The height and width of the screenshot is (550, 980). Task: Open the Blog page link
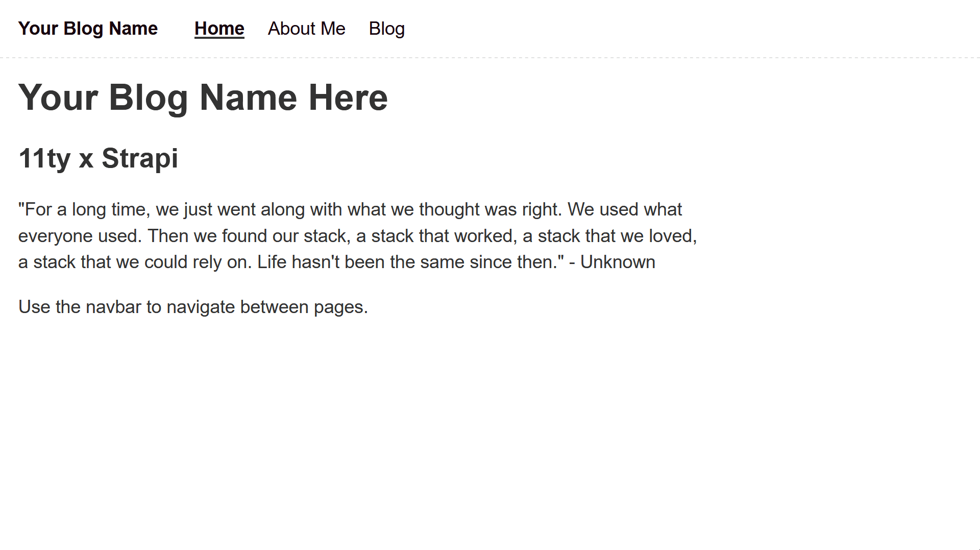(x=387, y=29)
